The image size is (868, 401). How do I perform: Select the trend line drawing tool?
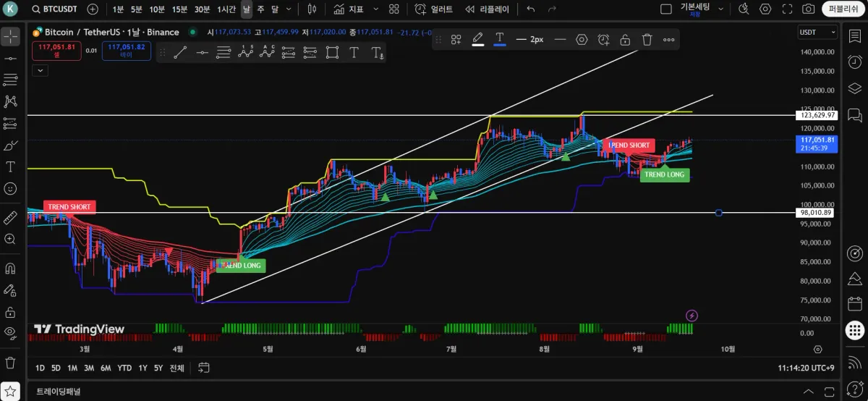[x=180, y=52]
